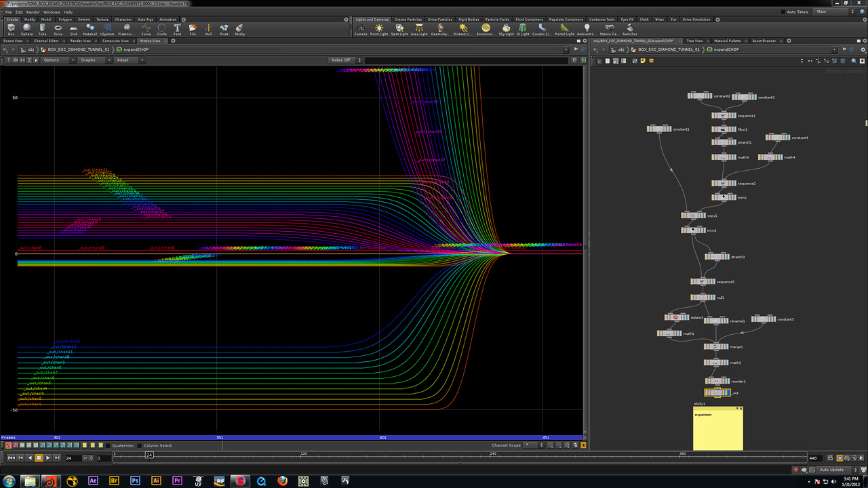This screenshot has height=488, width=868.
Task: Toggle the Column Select checkbox
Action: click(x=140, y=445)
